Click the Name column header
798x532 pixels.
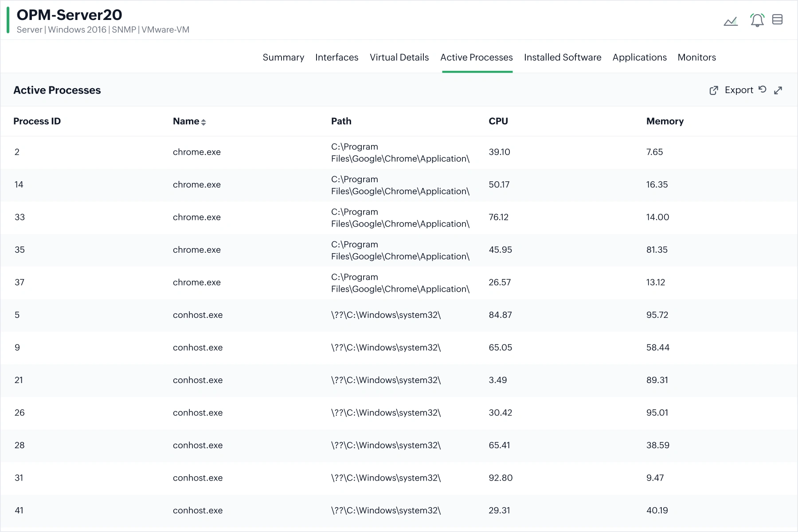(x=186, y=121)
